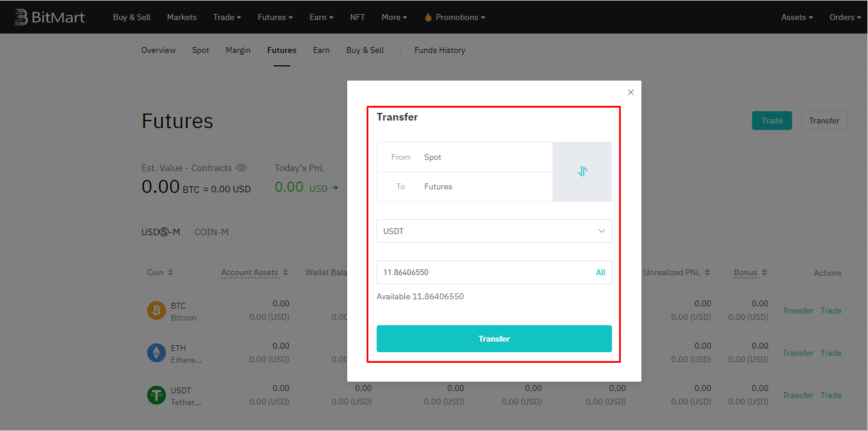Viewport: 868px width, 431px height.
Task: Click the To Futures account field
Action: pyautogui.click(x=465, y=186)
